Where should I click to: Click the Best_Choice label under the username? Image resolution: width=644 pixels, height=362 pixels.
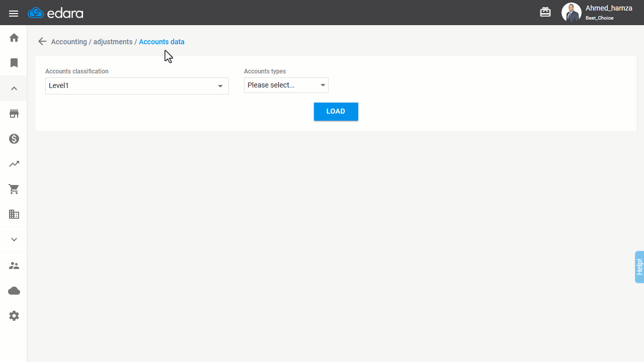click(x=599, y=18)
